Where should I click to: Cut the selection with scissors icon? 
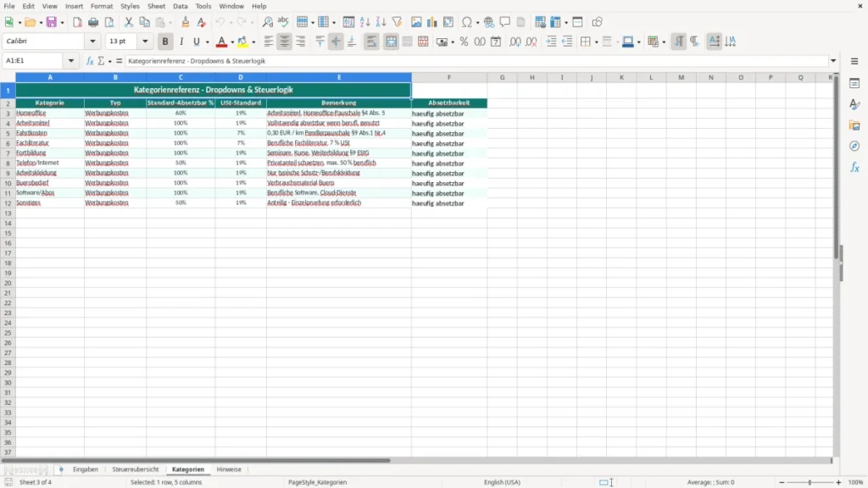pos(129,22)
